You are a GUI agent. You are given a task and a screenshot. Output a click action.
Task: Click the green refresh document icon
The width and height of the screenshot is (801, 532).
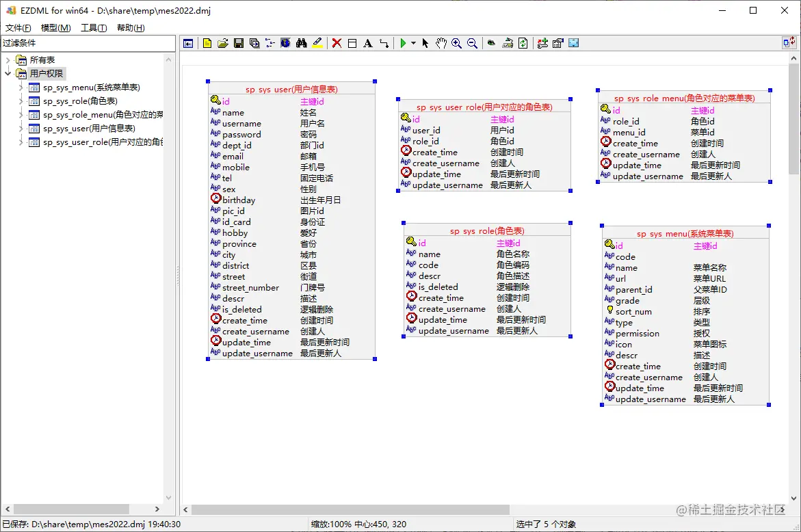click(x=523, y=43)
